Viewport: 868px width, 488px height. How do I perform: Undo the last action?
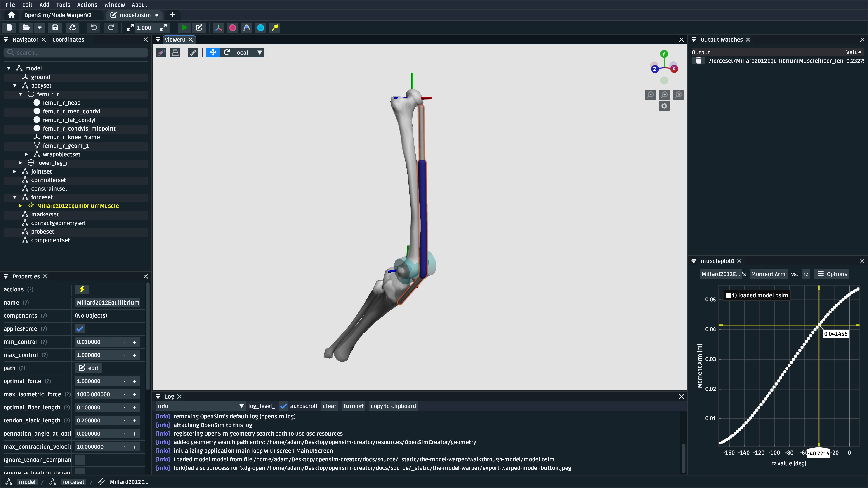click(94, 28)
